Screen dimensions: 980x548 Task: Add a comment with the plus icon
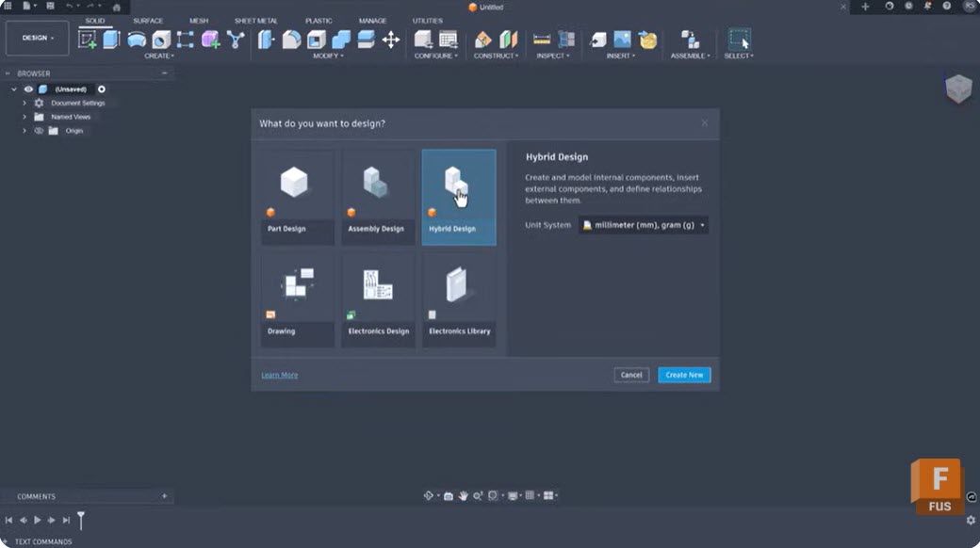point(164,496)
